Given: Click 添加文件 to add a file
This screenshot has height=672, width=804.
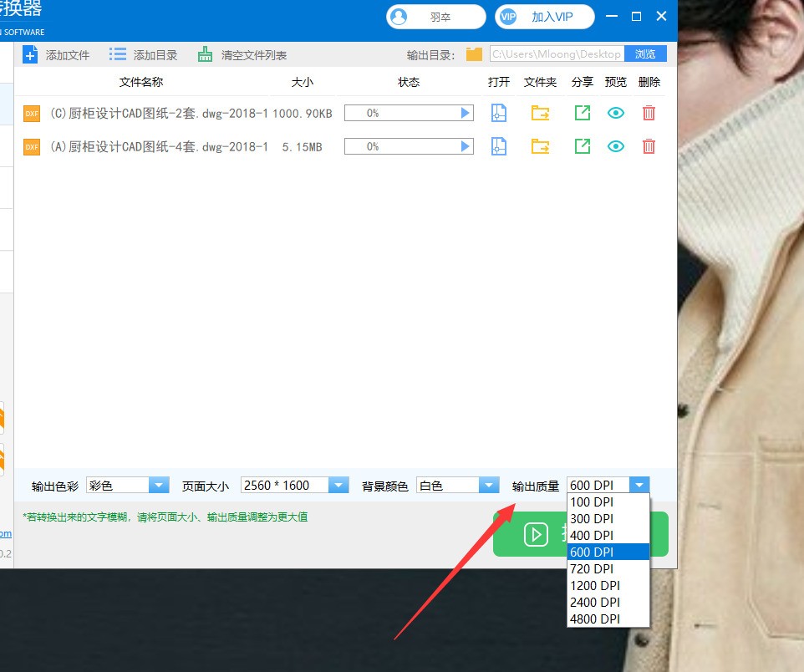Looking at the screenshot, I should pos(57,55).
